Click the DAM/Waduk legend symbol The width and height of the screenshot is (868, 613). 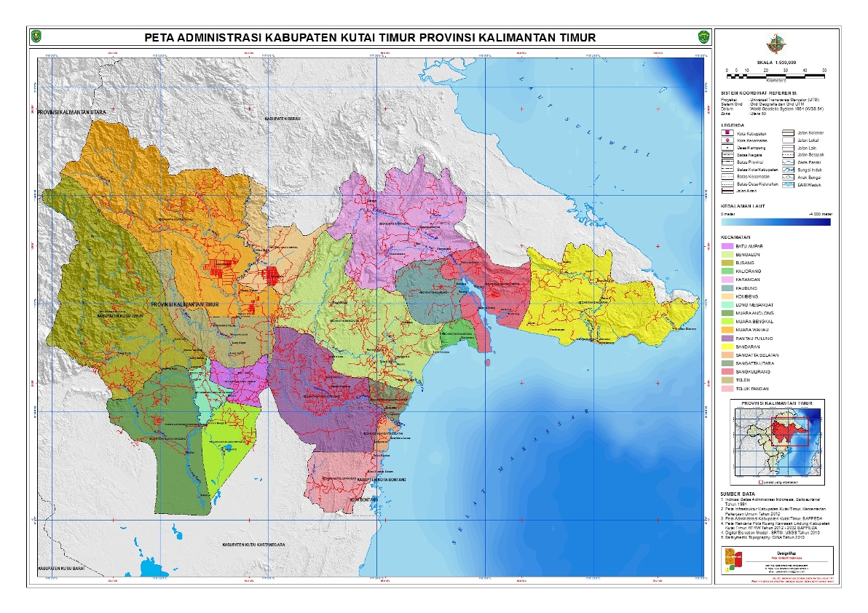(789, 184)
